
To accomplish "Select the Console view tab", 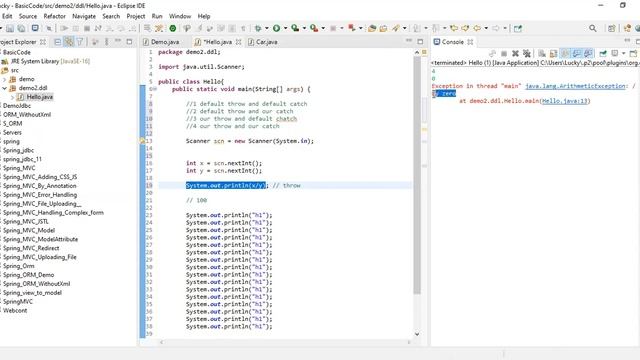I will (453, 42).
